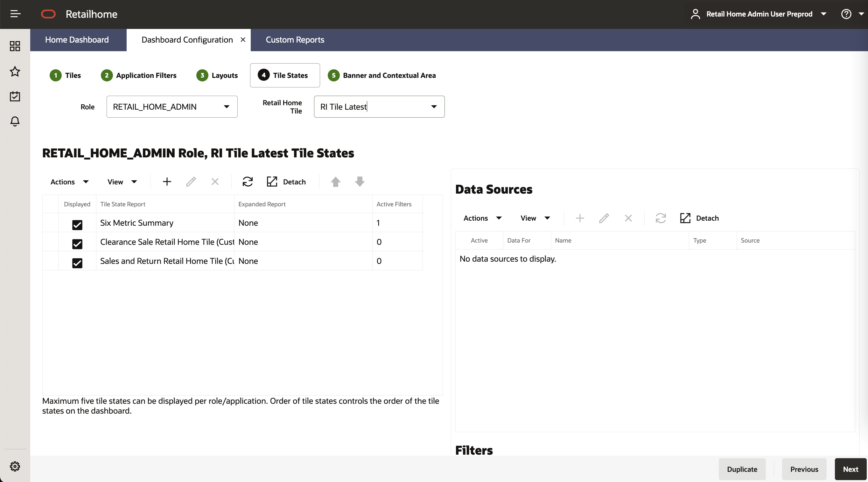The image size is (868, 482).
Task: Click the Data Sources add plus icon
Action: pos(580,218)
